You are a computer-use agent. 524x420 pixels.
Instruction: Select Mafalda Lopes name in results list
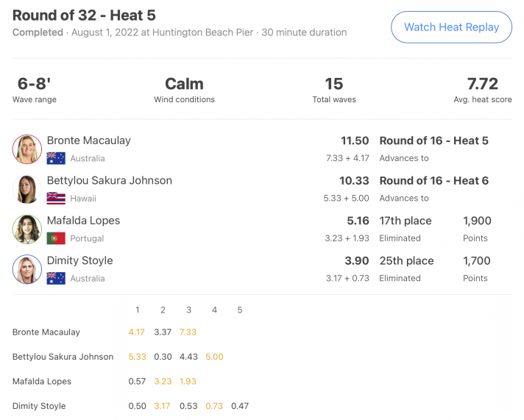click(83, 221)
